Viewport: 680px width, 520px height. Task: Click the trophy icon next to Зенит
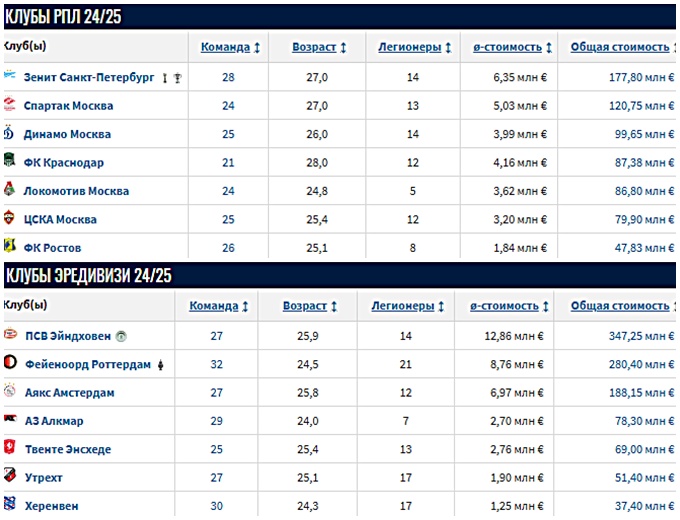[177, 78]
